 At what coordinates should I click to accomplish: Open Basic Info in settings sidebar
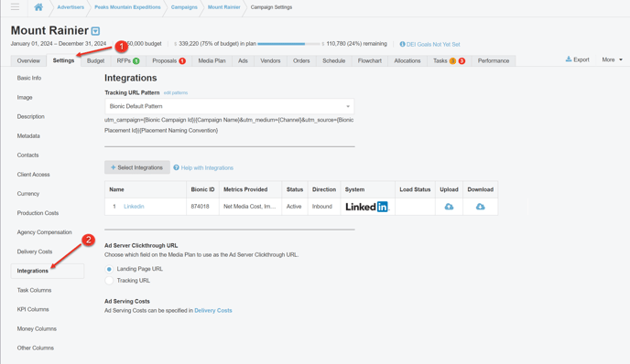tap(29, 78)
